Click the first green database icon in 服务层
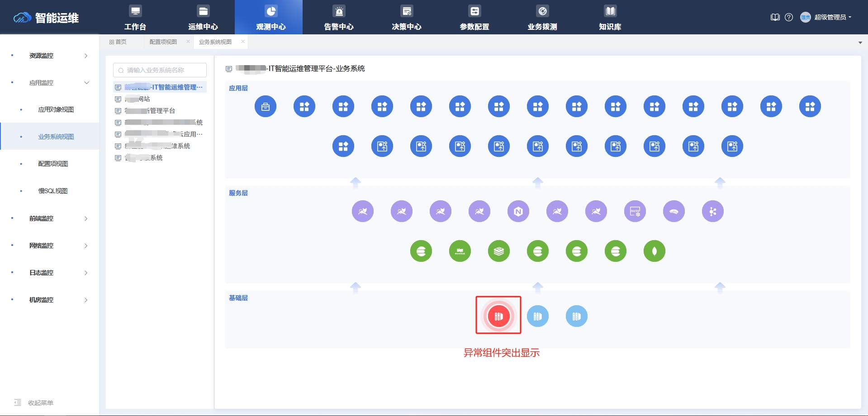 422,251
